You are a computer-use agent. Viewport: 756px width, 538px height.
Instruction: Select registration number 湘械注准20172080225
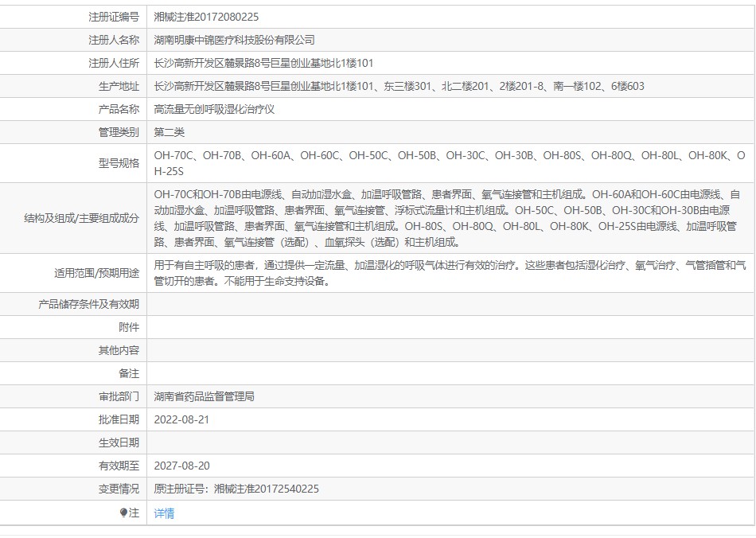[206, 17]
